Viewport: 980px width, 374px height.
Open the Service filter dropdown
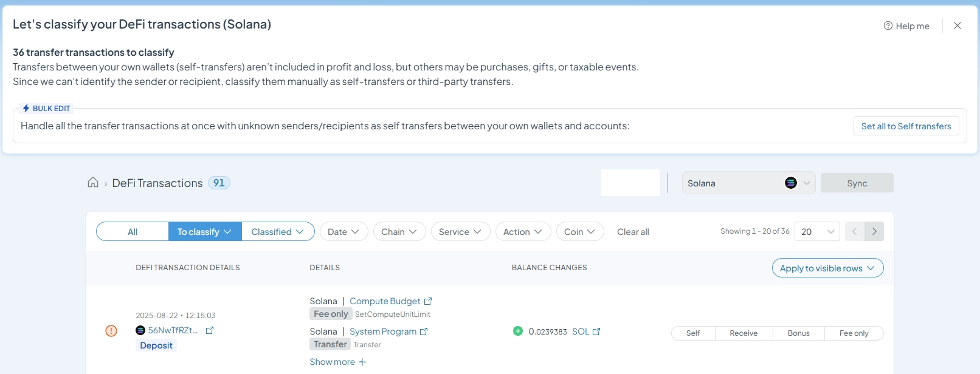click(x=460, y=231)
